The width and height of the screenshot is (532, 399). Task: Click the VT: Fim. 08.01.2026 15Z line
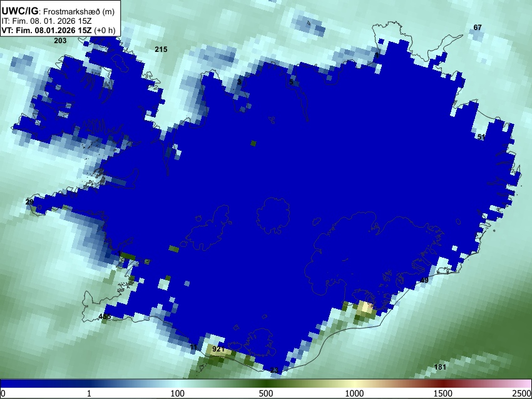(x=58, y=30)
